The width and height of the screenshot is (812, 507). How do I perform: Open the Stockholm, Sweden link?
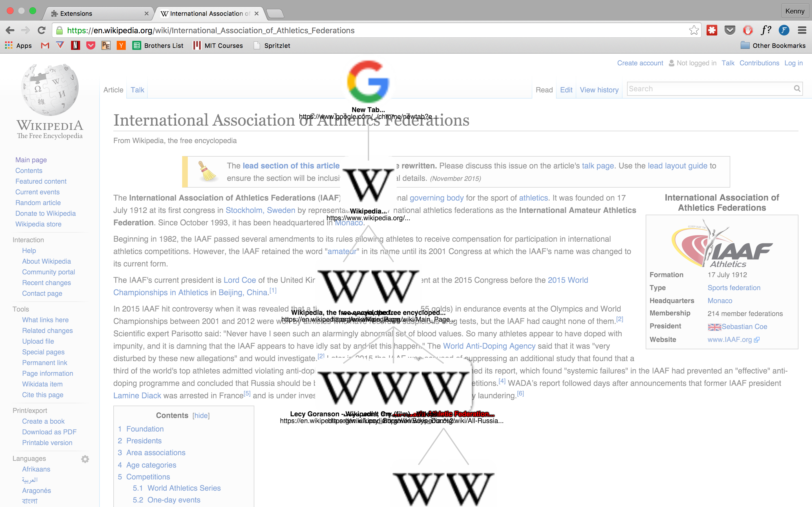coord(260,210)
